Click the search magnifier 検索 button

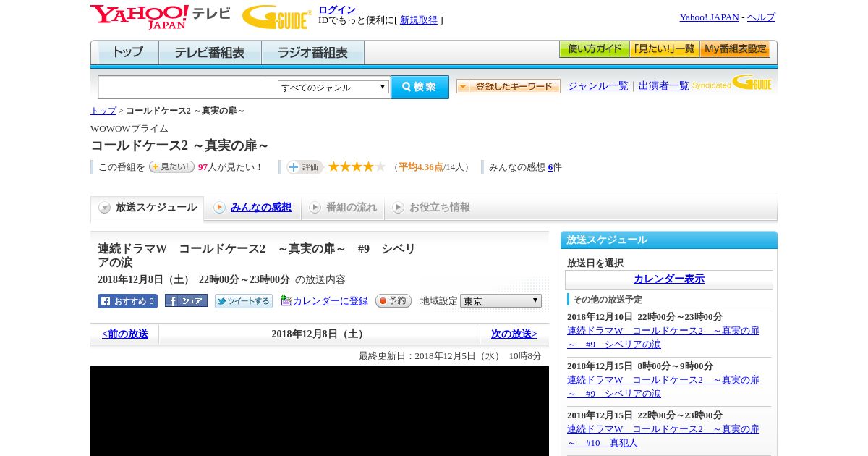(x=420, y=87)
